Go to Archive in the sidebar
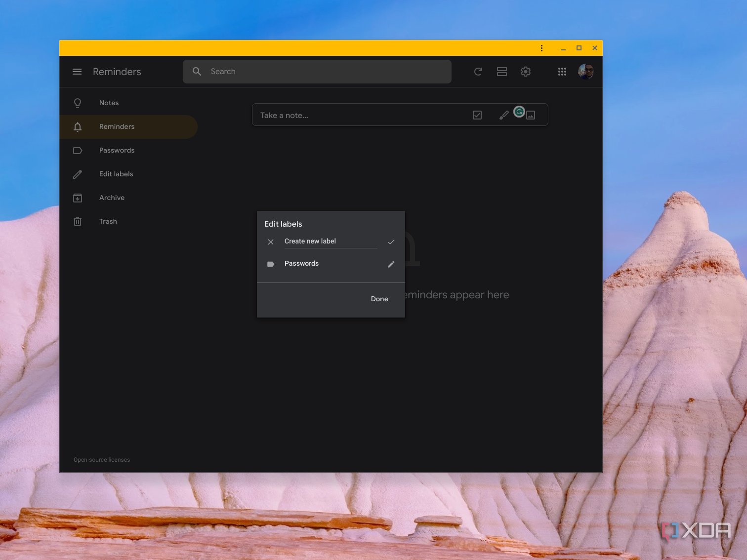747x560 pixels. coord(128,198)
